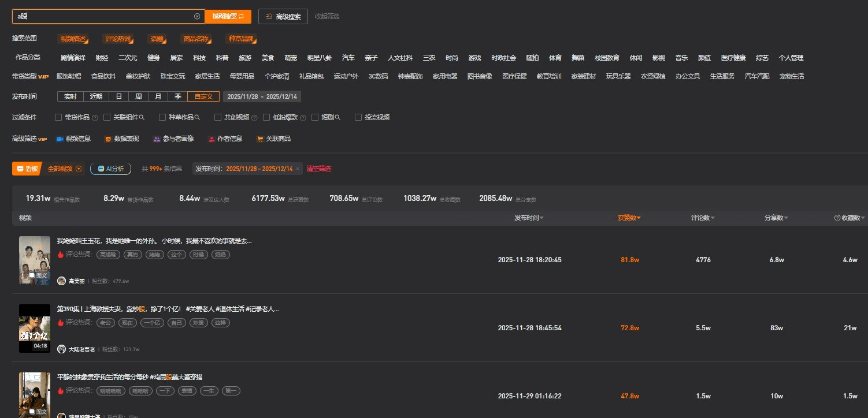Click the 高旭晗 hot-word tag
This screenshot has height=418, width=868.
click(107, 255)
